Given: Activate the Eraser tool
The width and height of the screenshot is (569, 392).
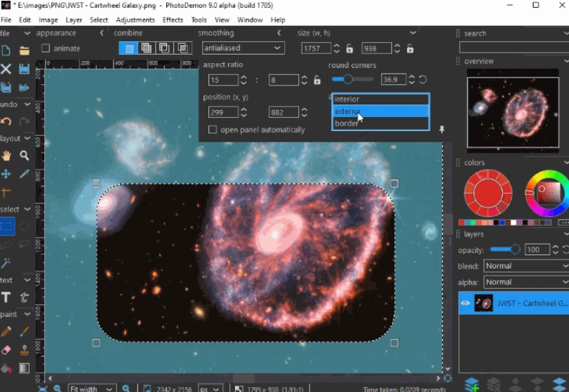Looking at the screenshot, I should click(6, 350).
